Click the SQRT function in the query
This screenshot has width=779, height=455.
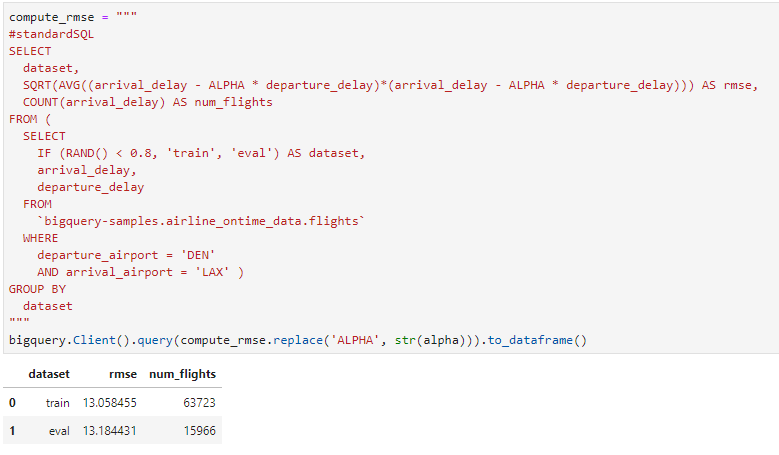[x=37, y=85]
